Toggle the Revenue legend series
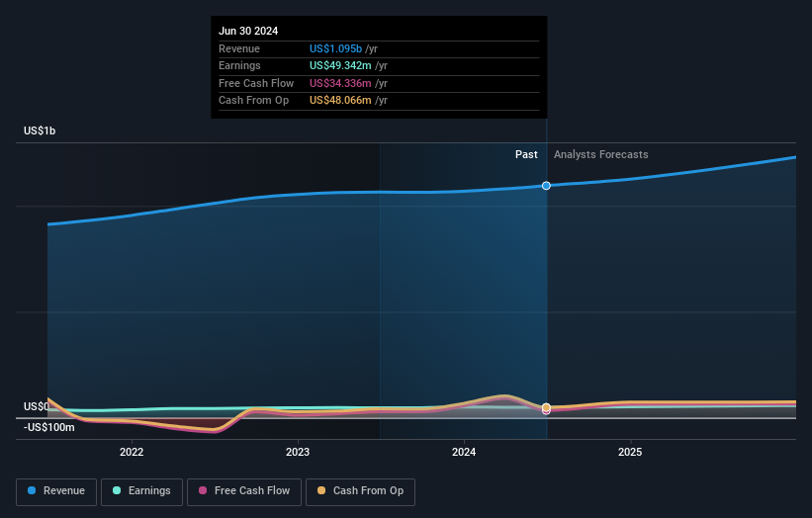Screen dimensions: 812x518 click(x=56, y=491)
